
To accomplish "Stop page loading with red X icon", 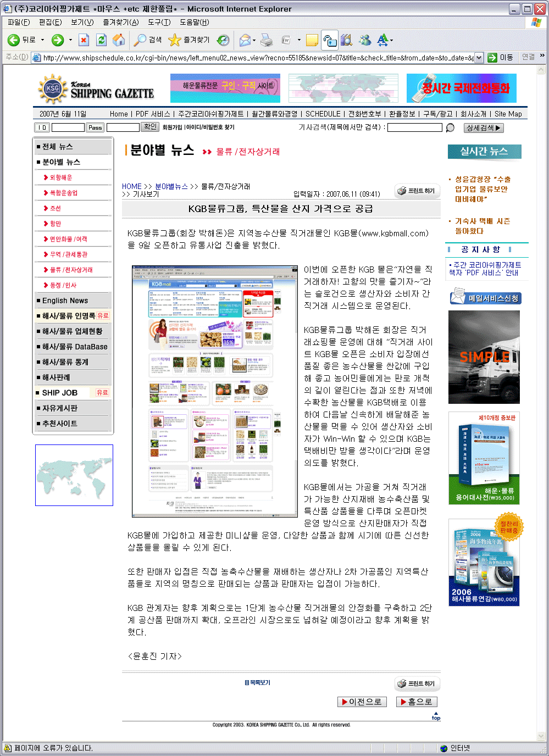I will point(84,40).
